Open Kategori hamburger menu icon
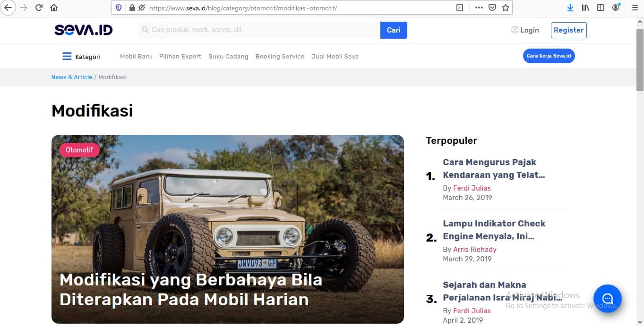 pos(67,56)
